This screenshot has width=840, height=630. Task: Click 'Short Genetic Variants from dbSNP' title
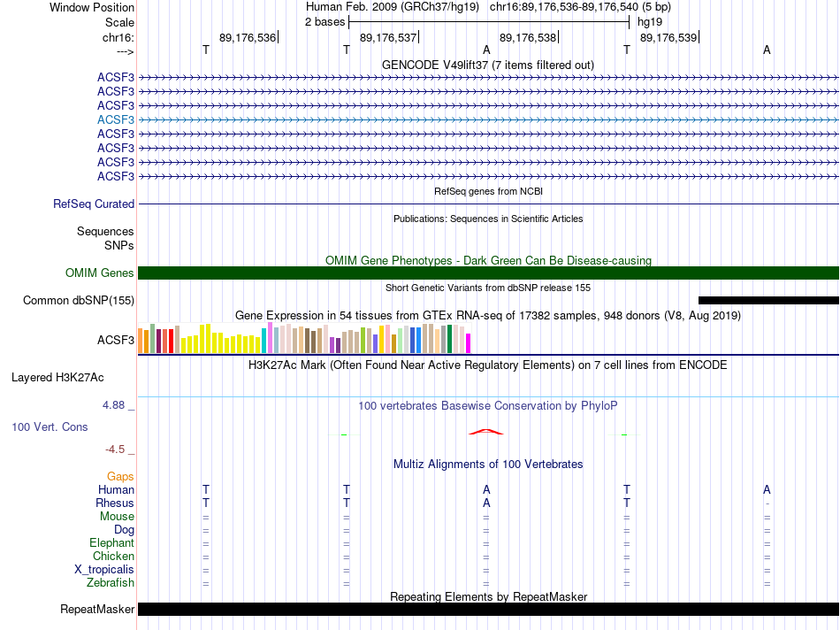[488, 288]
